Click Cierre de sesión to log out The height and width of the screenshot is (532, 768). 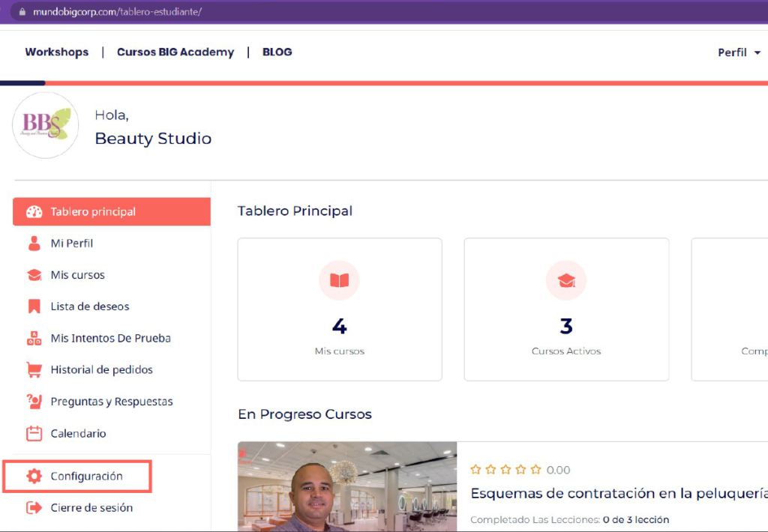tap(91, 507)
